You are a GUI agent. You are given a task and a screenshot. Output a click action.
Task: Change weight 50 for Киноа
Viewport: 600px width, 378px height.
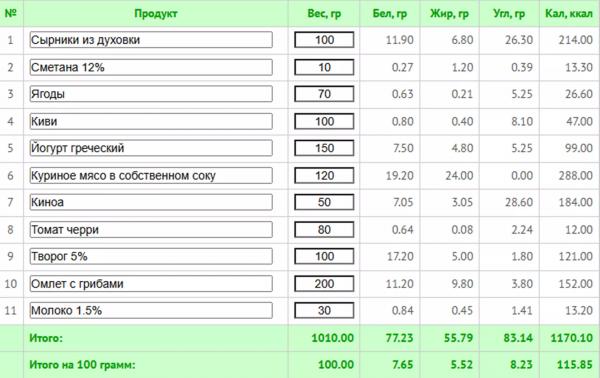click(x=324, y=202)
